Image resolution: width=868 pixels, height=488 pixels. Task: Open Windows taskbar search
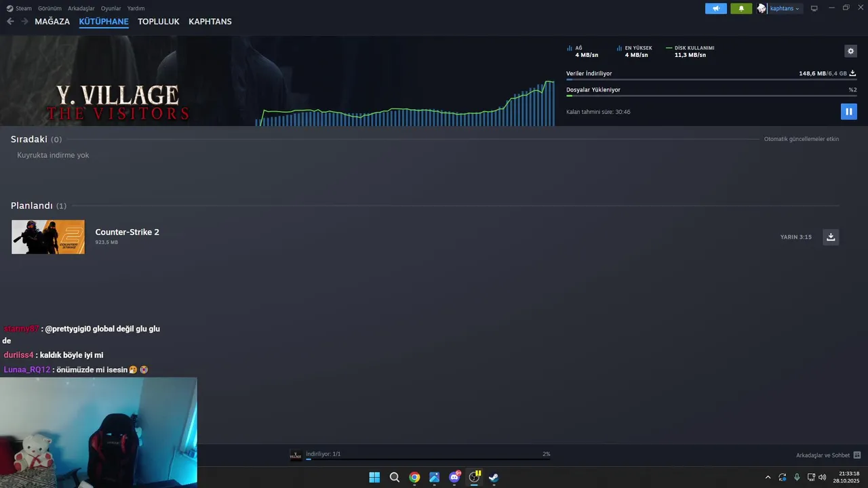click(394, 477)
